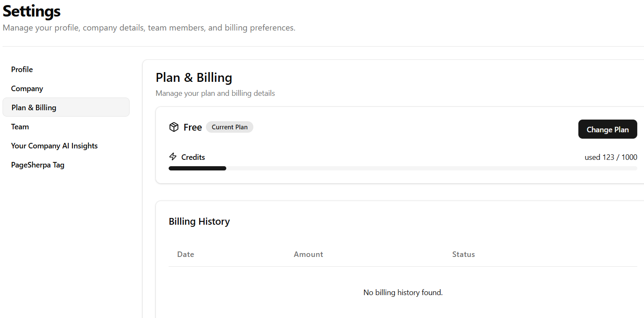Select Plan & Billing in sidebar
The height and width of the screenshot is (318, 644).
click(66, 107)
